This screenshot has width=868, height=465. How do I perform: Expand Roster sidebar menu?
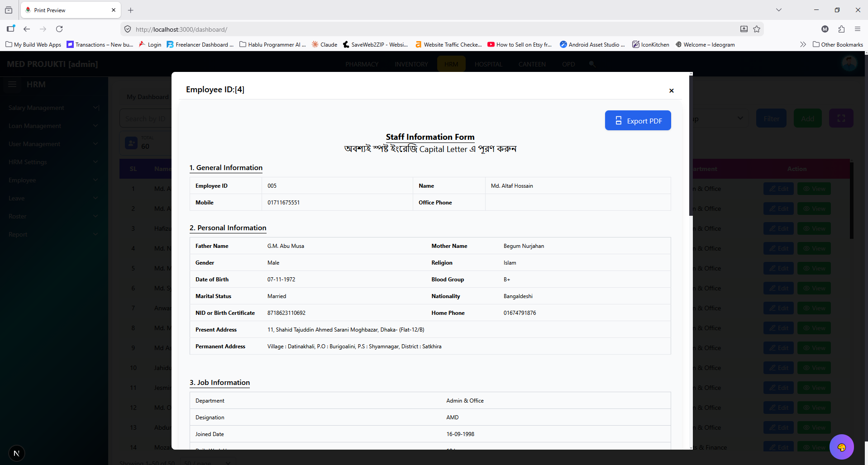(x=54, y=216)
